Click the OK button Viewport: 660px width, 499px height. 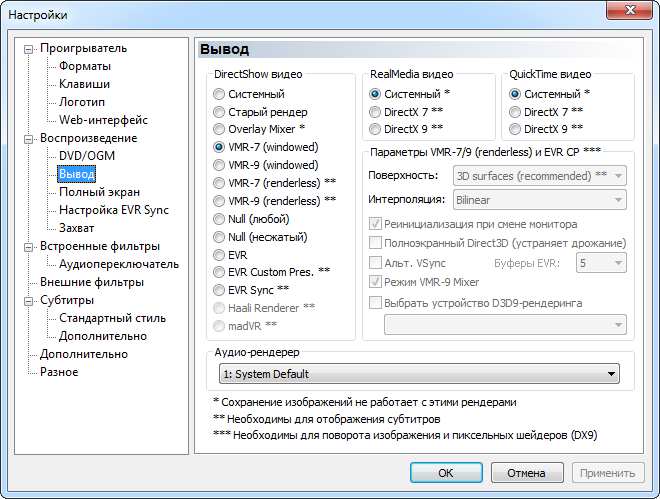tap(446, 472)
